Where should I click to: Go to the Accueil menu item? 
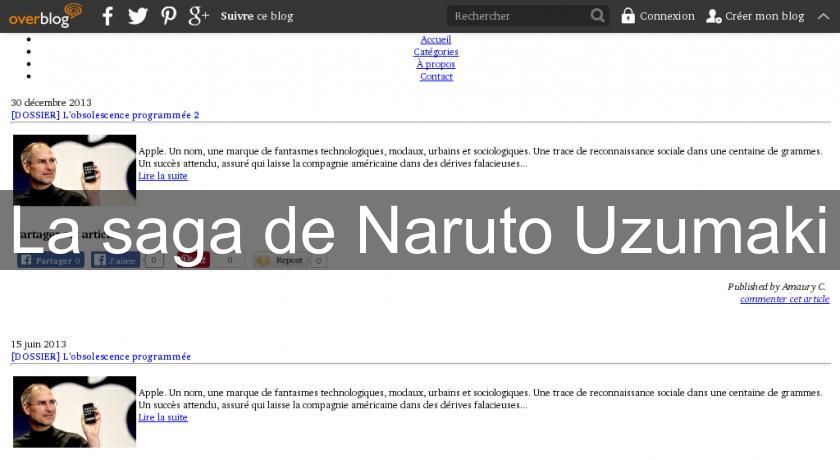436,40
